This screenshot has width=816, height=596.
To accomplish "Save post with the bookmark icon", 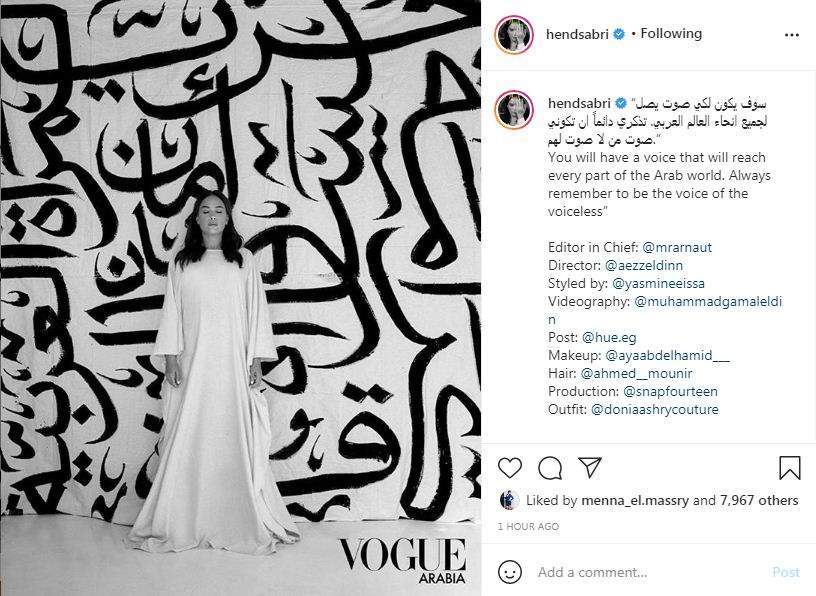I will (x=789, y=467).
